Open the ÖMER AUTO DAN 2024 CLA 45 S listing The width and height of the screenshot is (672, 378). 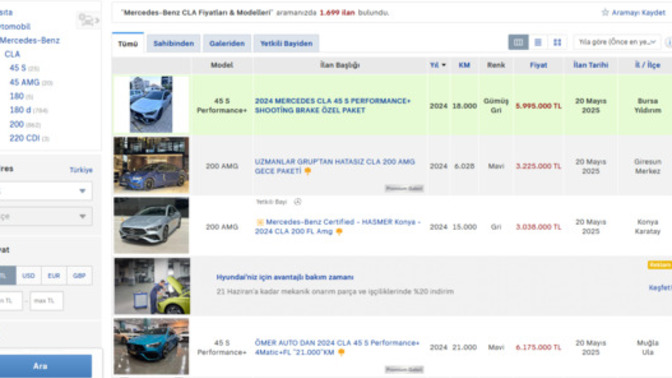pyautogui.click(x=337, y=348)
